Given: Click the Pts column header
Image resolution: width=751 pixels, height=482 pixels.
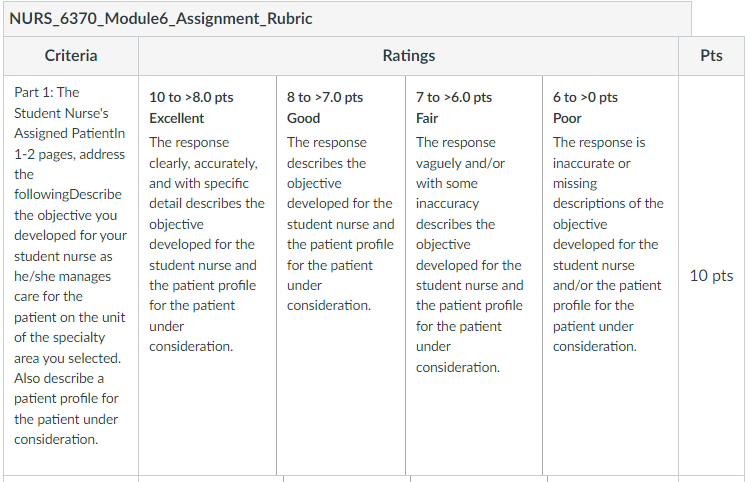Looking at the screenshot, I should [711, 56].
